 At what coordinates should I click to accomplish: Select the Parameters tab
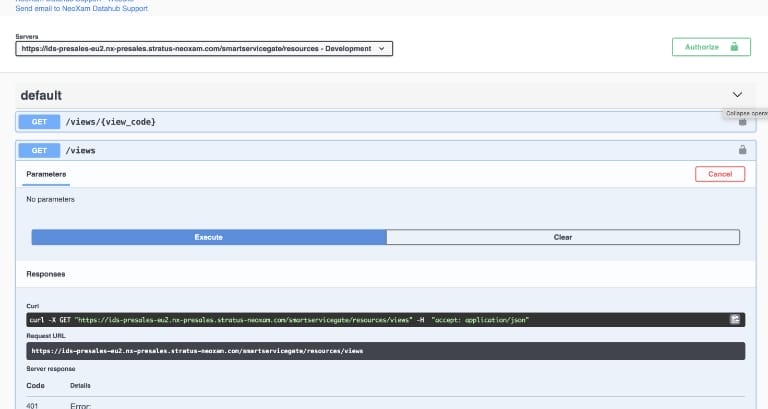tap(46, 174)
